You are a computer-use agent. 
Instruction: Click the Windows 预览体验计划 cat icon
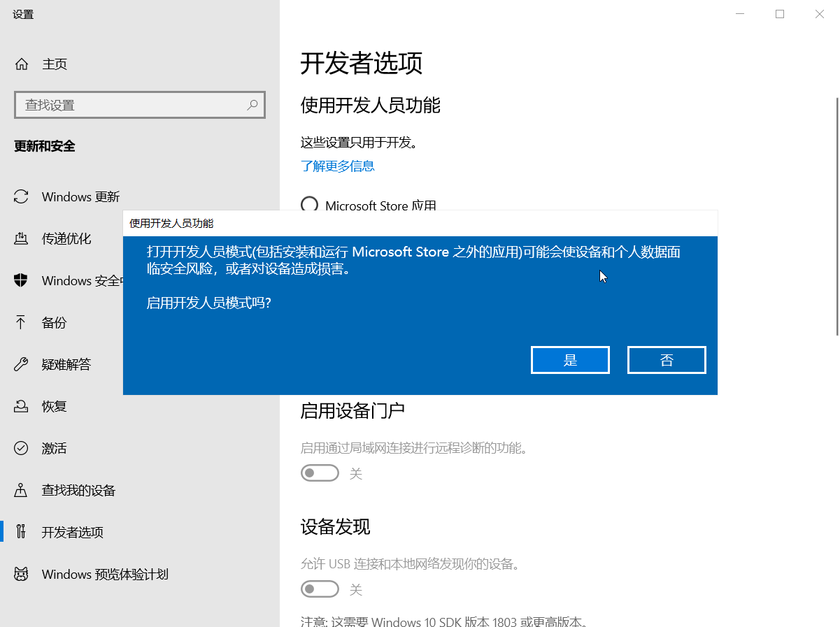tap(22, 574)
